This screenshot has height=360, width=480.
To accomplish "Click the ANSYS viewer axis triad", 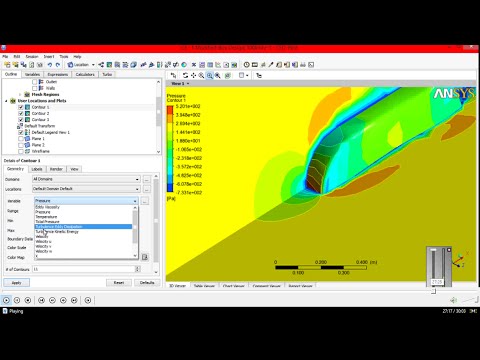I will pyautogui.click(x=460, y=260).
